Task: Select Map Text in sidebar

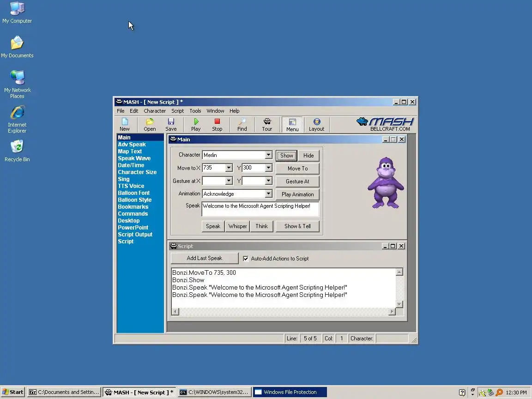Action: pos(130,151)
